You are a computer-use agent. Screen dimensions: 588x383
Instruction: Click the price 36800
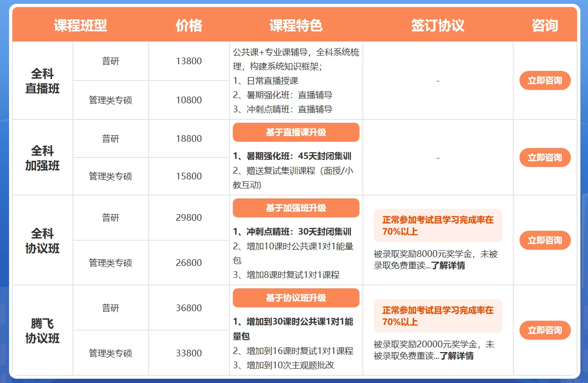pyautogui.click(x=189, y=308)
